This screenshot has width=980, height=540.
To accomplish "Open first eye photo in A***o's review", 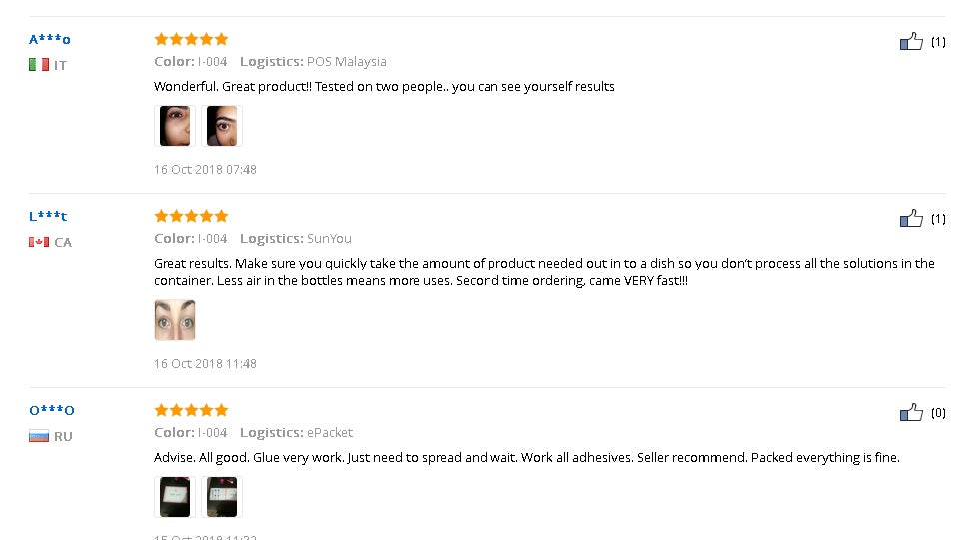I will pos(175,127).
